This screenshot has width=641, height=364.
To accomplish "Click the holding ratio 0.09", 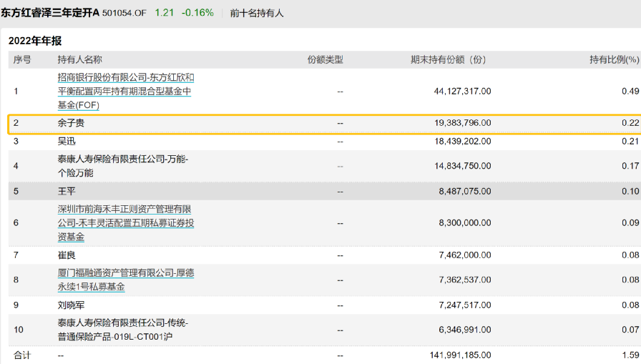I will tap(630, 223).
